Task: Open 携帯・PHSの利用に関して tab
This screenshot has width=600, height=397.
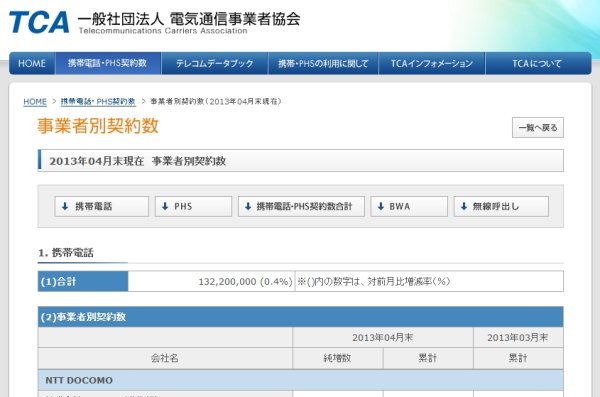Action: [323, 63]
